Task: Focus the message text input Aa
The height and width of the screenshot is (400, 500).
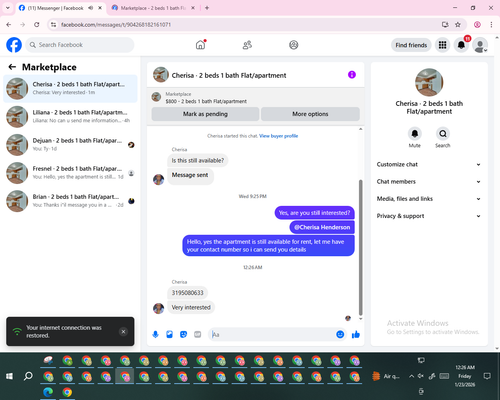Action: point(273,334)
